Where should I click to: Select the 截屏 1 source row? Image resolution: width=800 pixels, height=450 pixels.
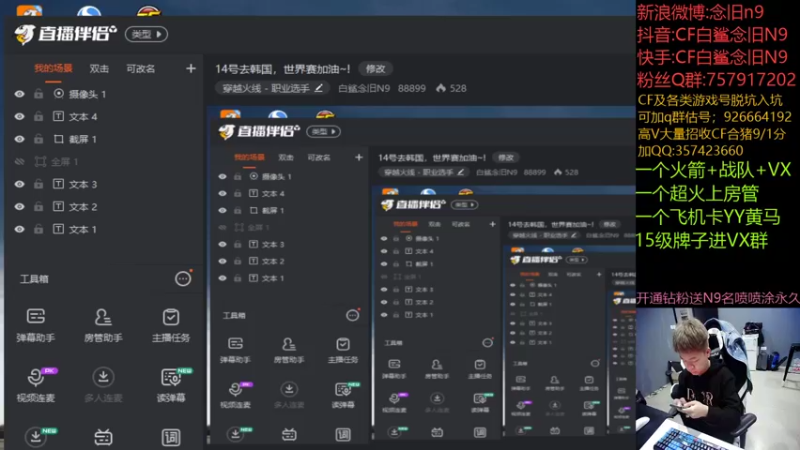coord(105,139)
